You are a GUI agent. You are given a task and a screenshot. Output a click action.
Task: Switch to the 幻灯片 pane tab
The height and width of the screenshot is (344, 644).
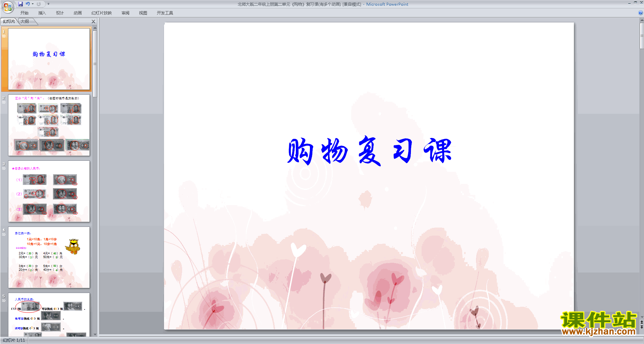(9, 21)
